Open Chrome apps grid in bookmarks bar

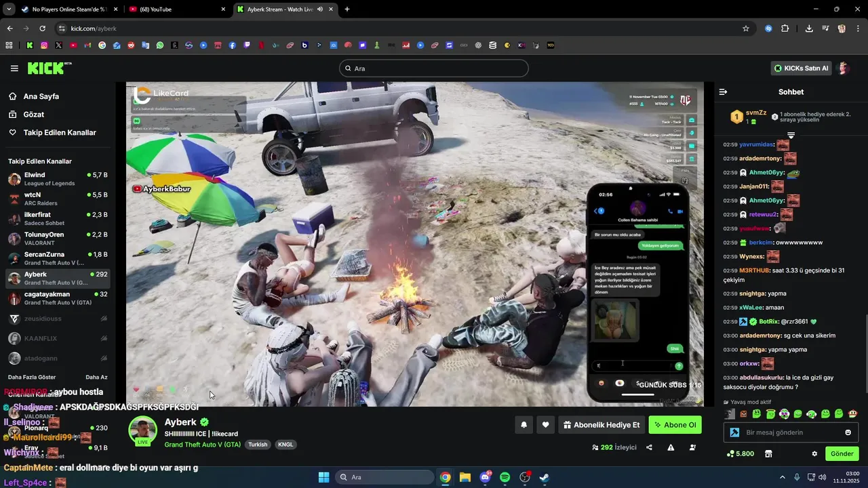click(9, 45)
